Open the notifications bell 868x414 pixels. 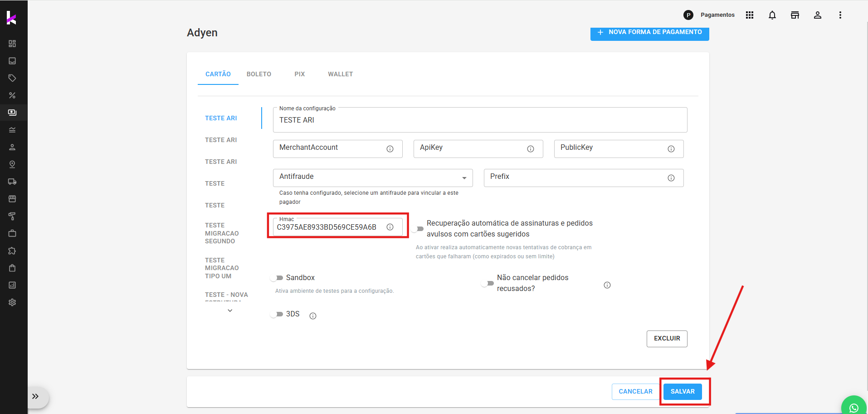click(772, 15)
